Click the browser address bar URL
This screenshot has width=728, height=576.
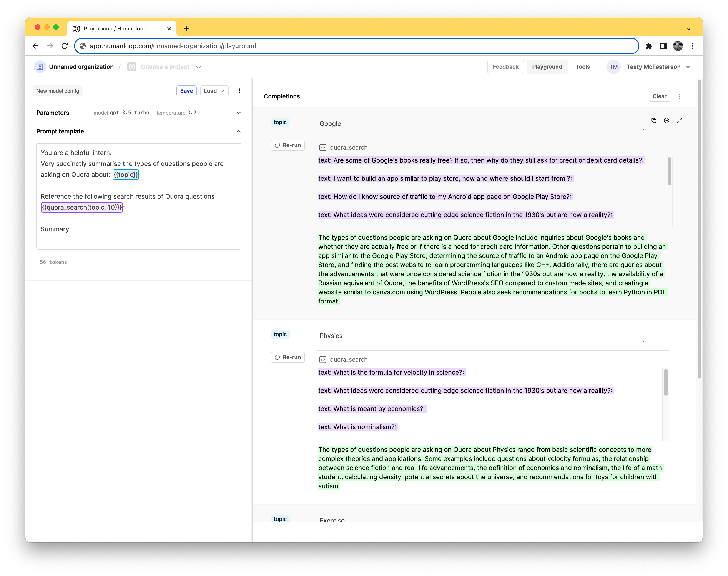[x=173, y=46]
